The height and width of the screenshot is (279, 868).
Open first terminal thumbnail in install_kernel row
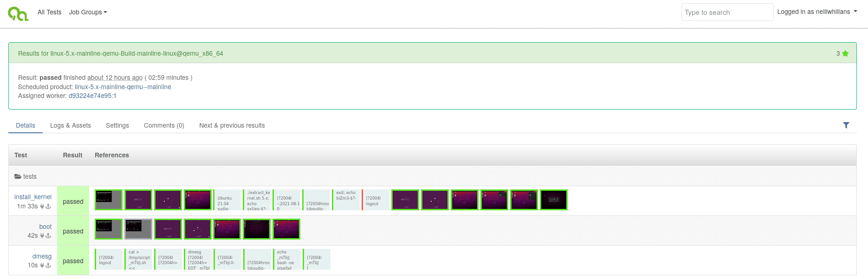(109, 200)
